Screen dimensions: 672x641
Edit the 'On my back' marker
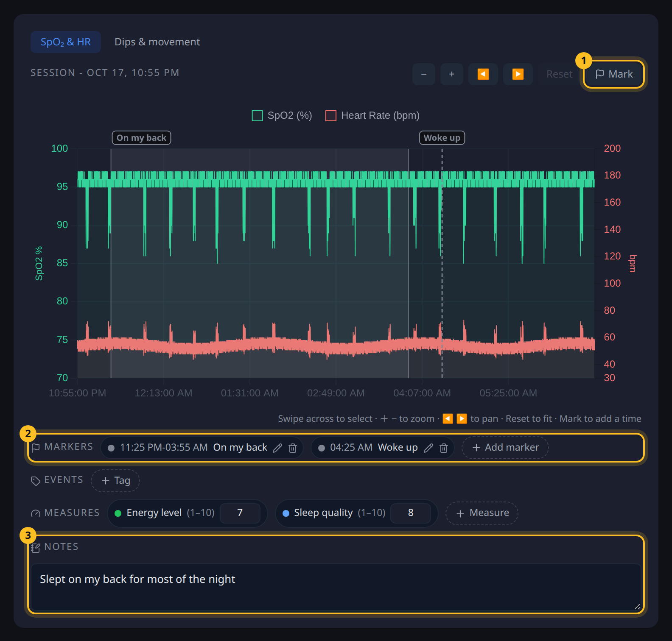277,448
